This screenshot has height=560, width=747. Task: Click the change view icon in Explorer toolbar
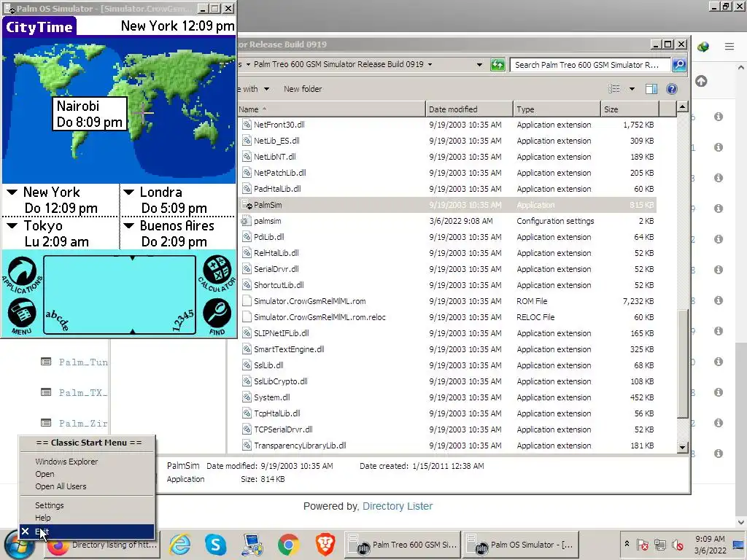point(614,88)
